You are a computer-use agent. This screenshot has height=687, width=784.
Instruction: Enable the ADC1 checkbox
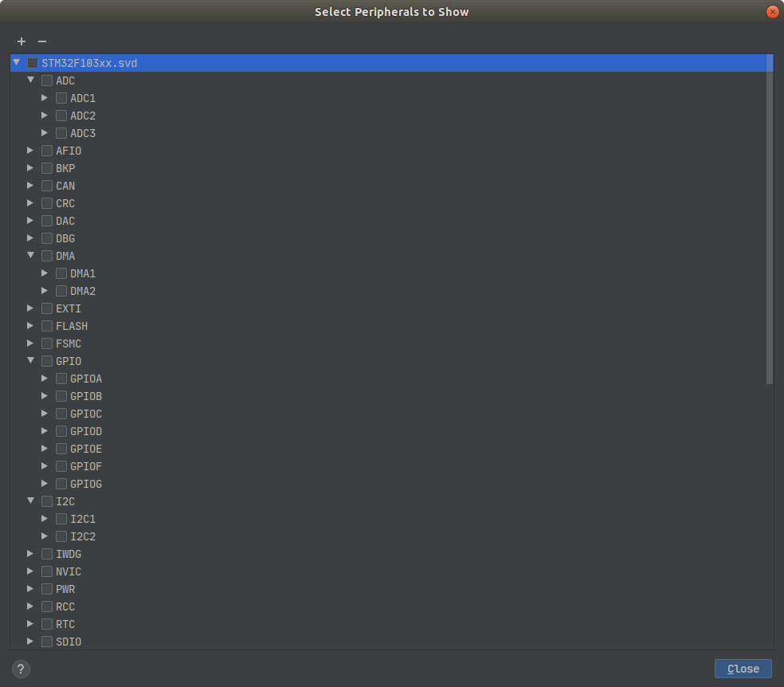(x=61, y=98)
